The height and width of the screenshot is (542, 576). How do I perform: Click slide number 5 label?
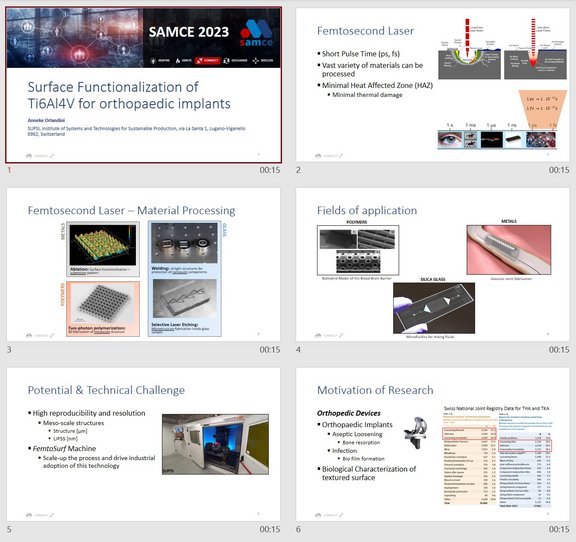9,530
